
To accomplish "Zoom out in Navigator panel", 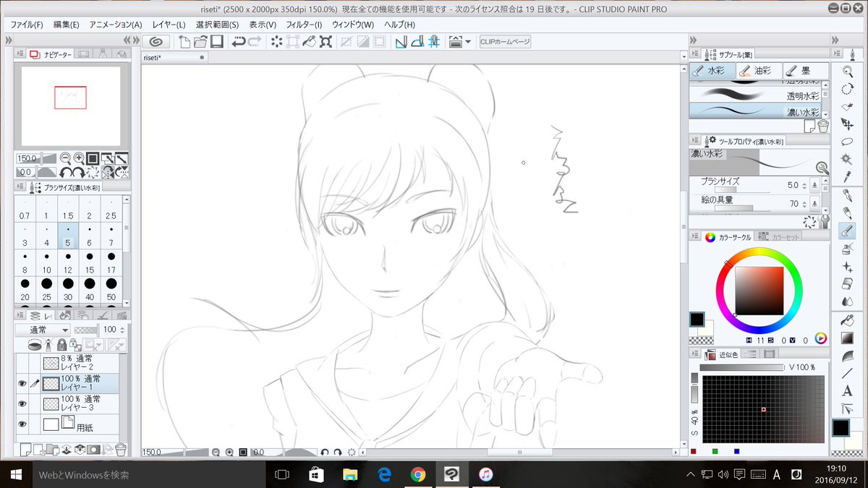I will [x=64, y=158].
